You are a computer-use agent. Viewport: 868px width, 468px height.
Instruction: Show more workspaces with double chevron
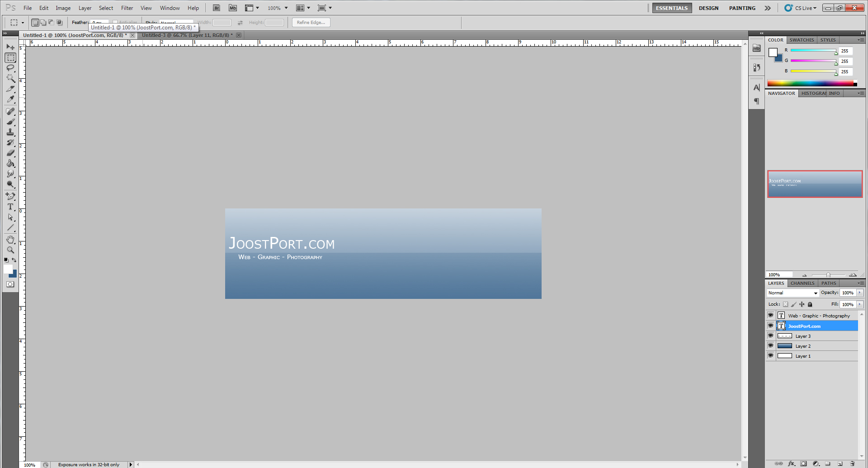(768, 8)
